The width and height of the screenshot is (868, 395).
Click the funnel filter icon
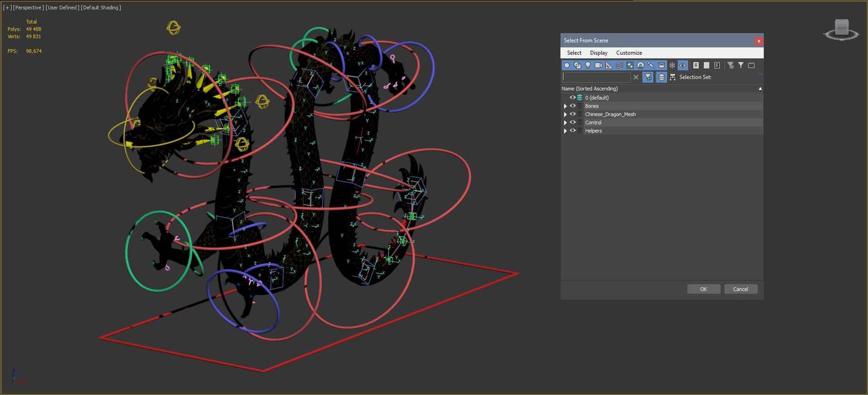(x=741, y=66)
